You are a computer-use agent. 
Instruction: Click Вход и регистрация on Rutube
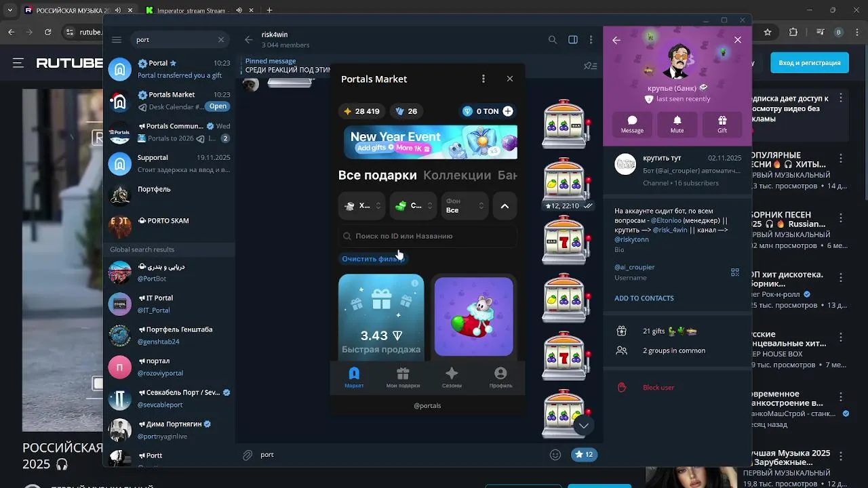click(x=810, y=63)
